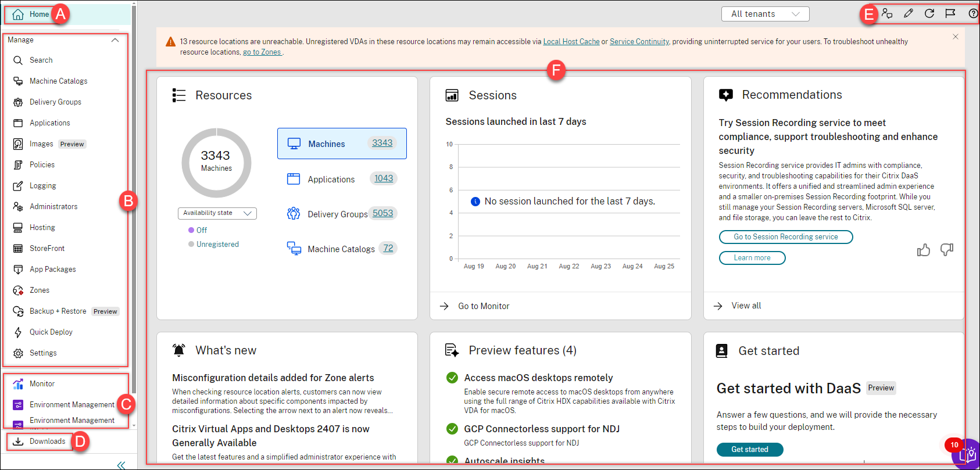The image size is (980, 470).
Task: Click the Settings gear icon in sidebar
Action: click(18, 353)
